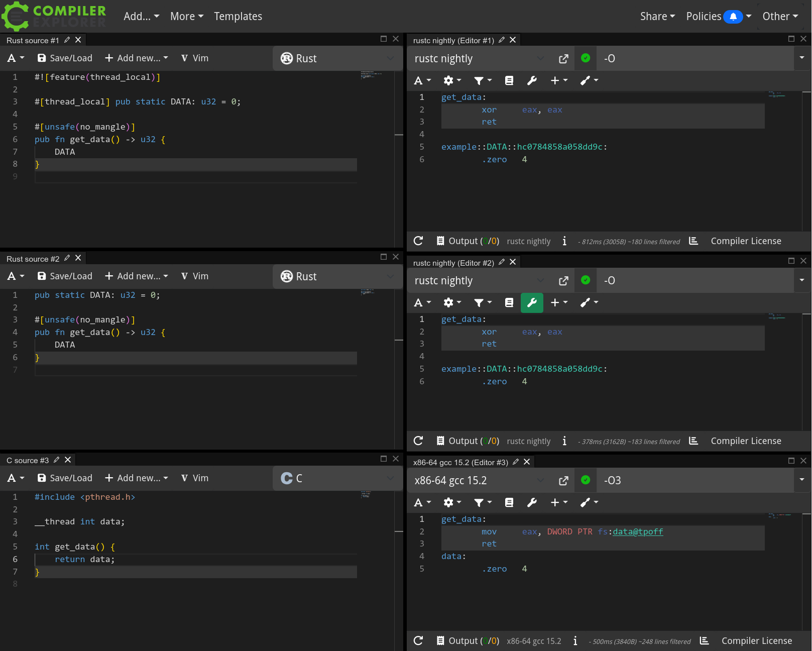The width and height of the screenshot is (812, 651).
Task: Recompile using refresh icon in Editor #1
Action: (418, 241)
